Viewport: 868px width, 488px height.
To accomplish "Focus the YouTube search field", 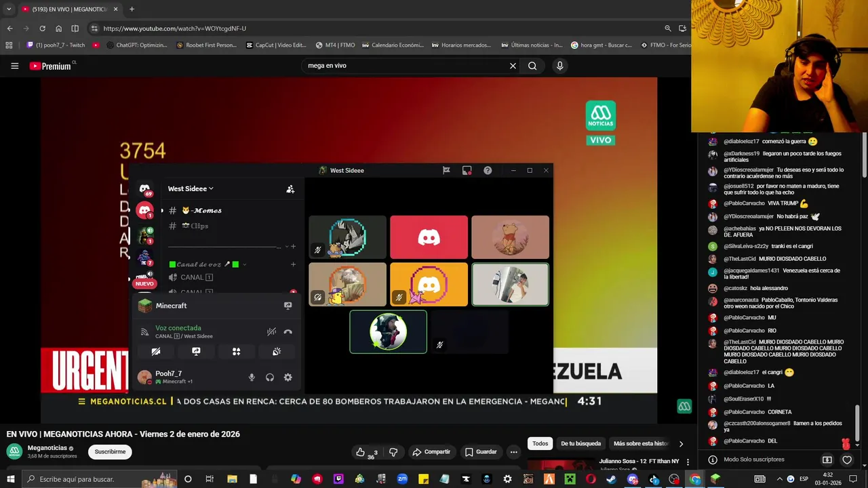I will (x=405, y=66).
